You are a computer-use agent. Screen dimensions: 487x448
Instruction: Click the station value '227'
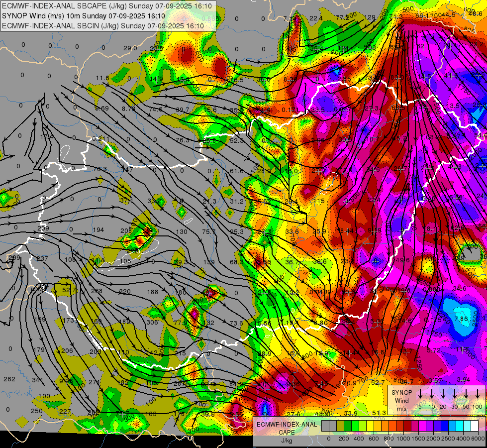[x=65, y=411]
